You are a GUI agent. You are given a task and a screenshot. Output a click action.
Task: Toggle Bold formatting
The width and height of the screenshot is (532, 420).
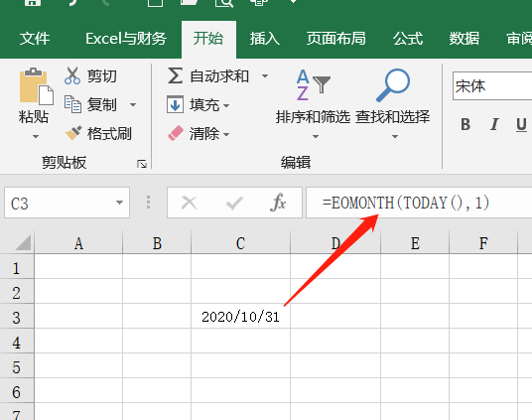coord(465,124)
